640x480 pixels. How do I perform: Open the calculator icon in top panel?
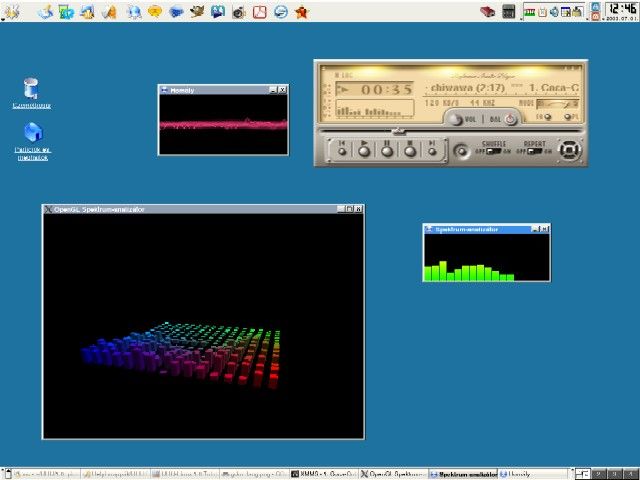[x=509, y=11]
